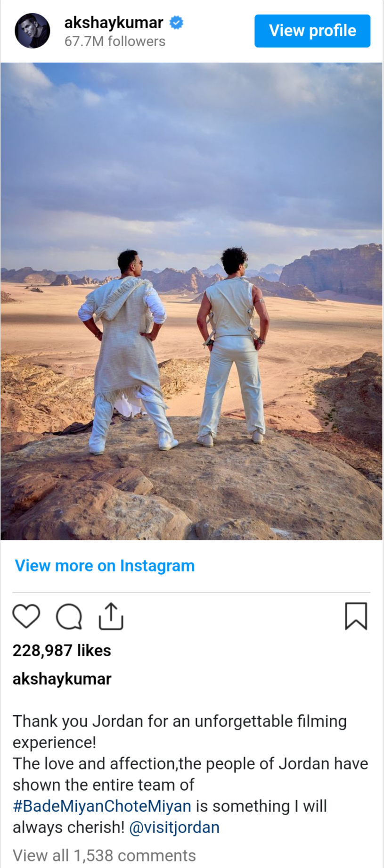Click the View profile button
This screenshot has height=868, width=384.
312,31
